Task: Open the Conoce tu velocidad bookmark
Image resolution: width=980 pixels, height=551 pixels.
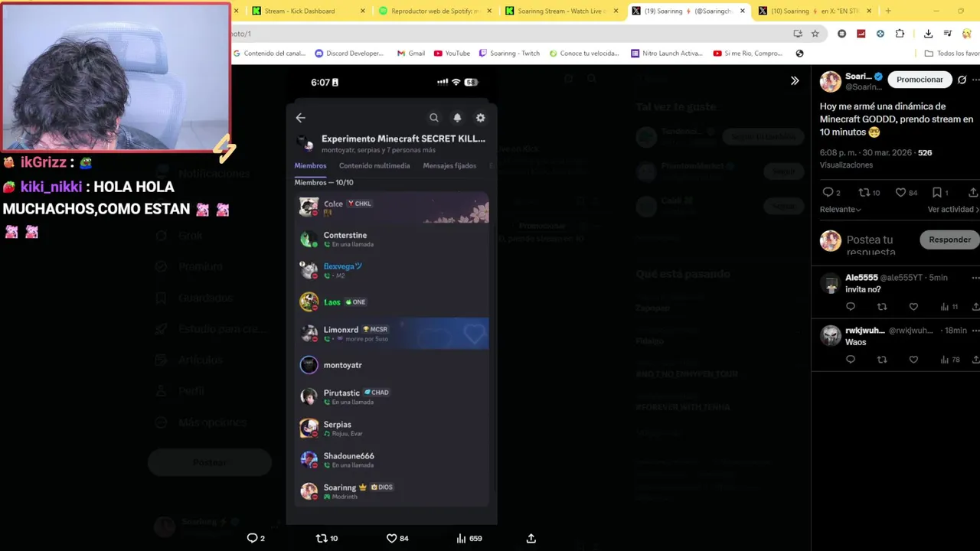Action: click(584, 54)
